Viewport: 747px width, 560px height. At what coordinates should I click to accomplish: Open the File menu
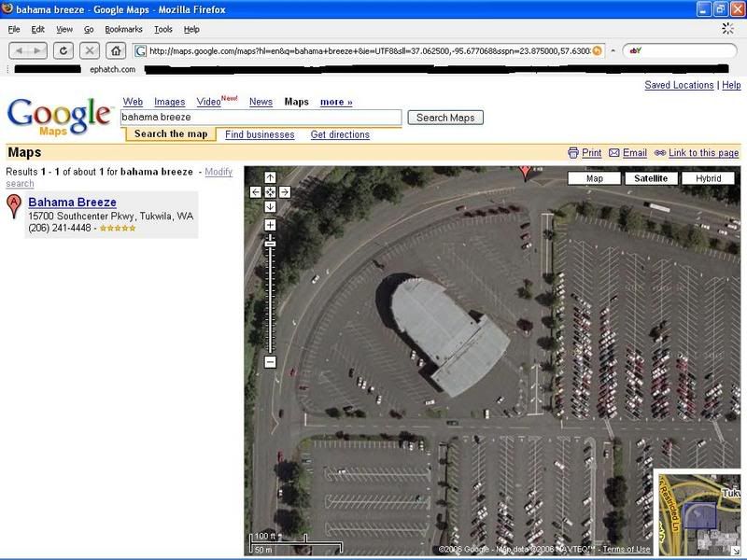point(14,30)
